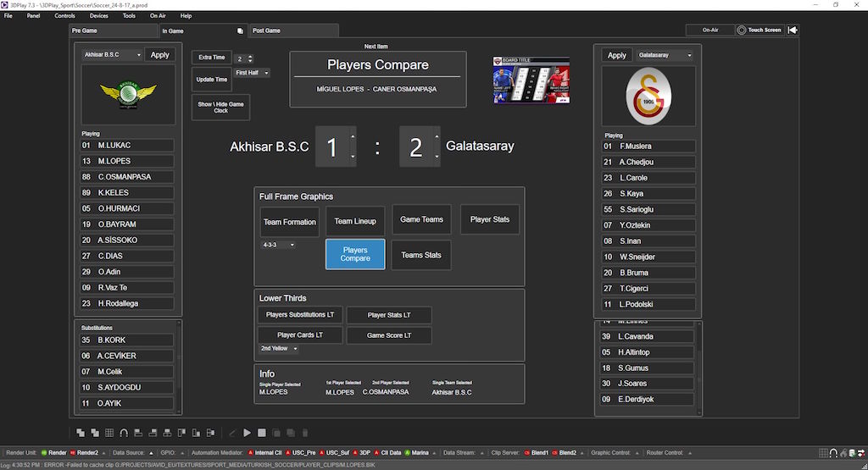The image size is (868, 470).
Task: Click the small icon on In Game tab
Action: 240,31
